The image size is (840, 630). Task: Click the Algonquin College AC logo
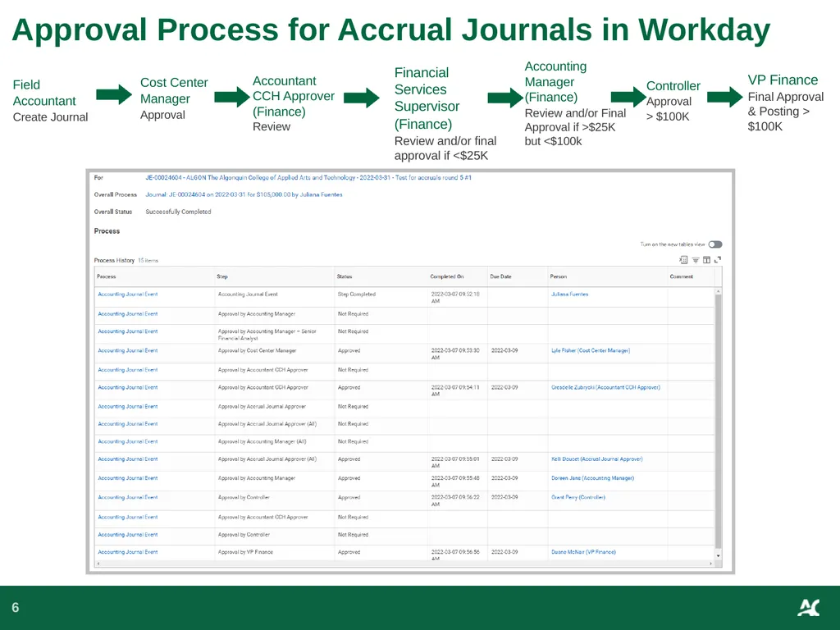pyautogui.click(x=808, y=608)
